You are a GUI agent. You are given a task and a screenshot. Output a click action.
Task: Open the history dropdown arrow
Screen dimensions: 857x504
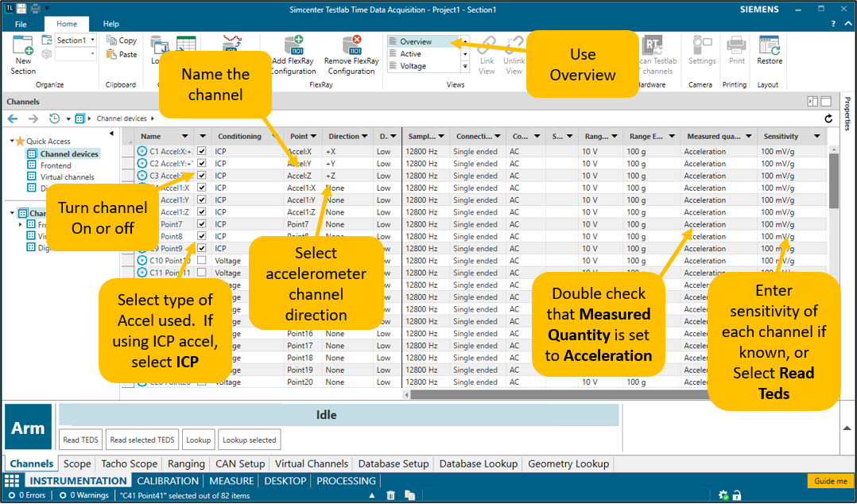pyautogui.click(x=68, y=118)
